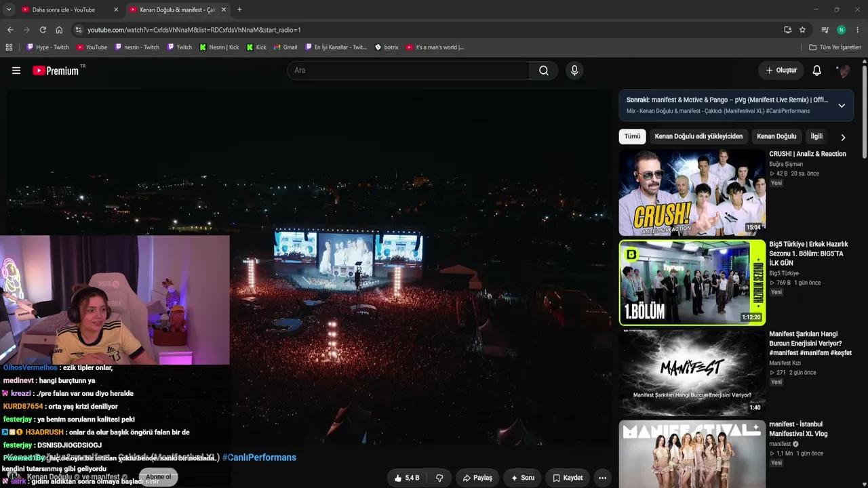Click the Paylaş share button

477,478
